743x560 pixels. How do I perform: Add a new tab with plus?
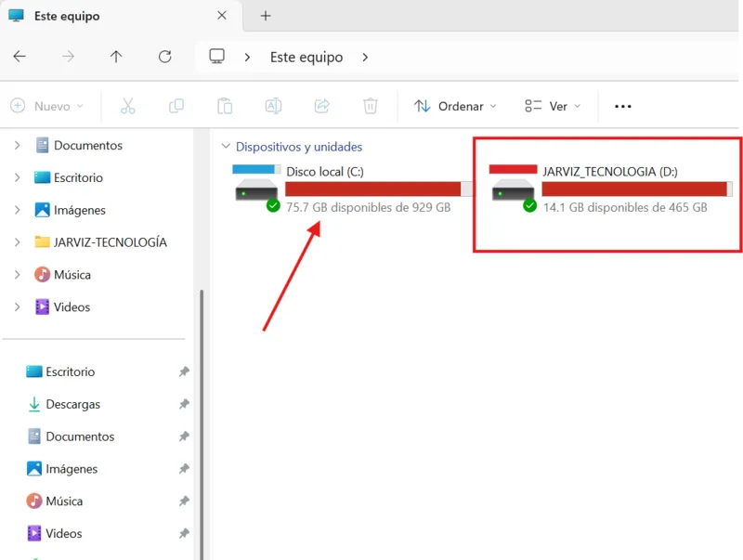point(266,16)
